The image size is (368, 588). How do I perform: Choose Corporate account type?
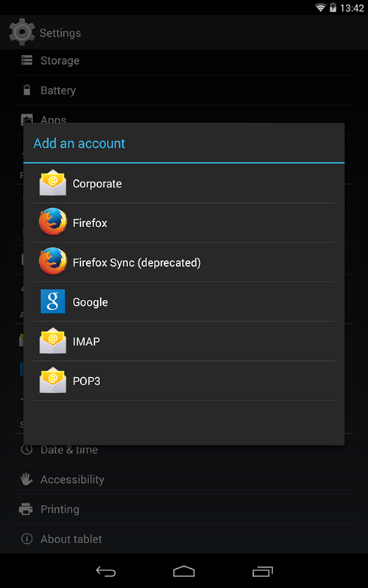184,183
